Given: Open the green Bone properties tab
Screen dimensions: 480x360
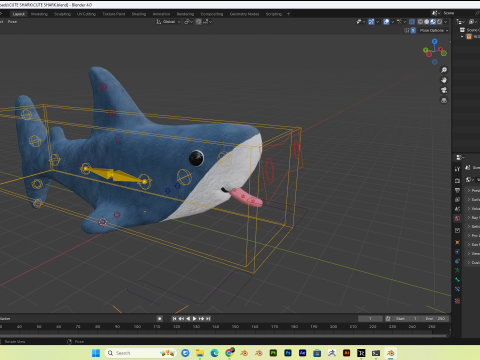Looking at the screenshot, I should pos(457,280).
